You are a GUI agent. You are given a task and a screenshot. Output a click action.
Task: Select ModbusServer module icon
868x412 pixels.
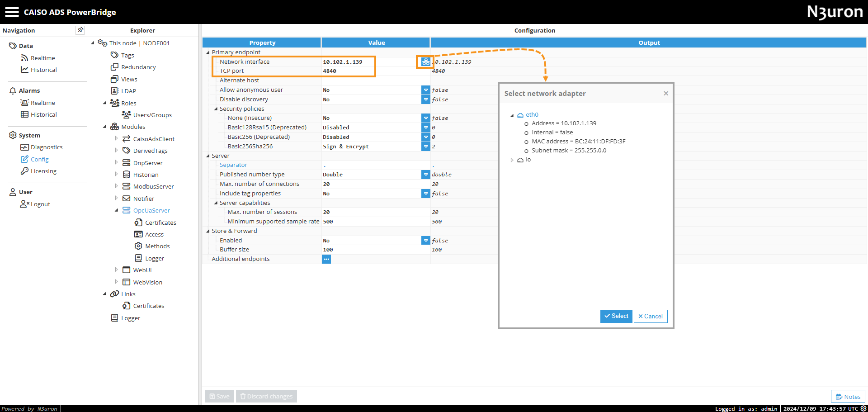127,186
